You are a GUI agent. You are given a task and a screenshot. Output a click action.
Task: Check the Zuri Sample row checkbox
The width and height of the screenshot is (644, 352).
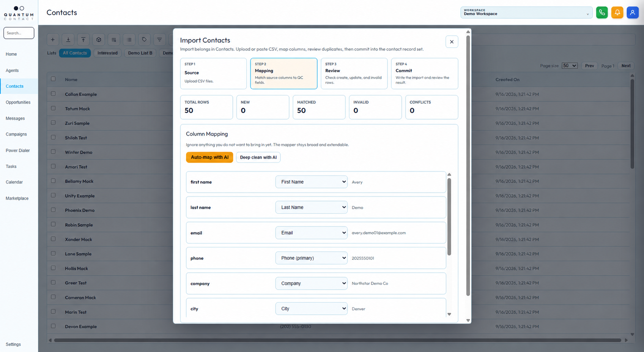pos(53,123)
